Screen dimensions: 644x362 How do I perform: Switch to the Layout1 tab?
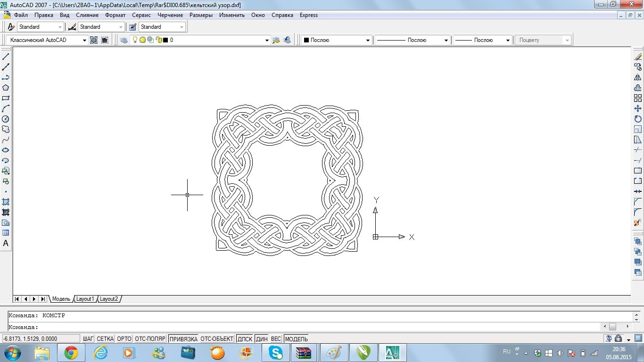pos(85,299)
